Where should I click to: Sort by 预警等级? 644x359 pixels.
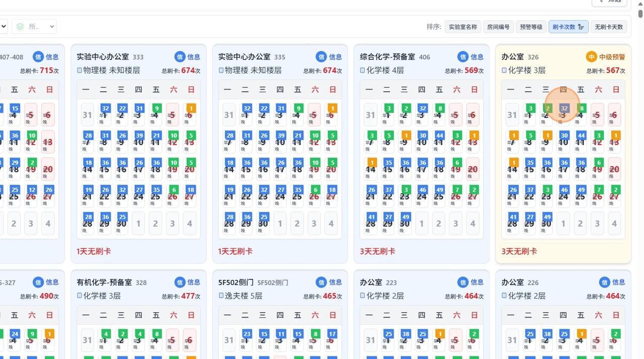point(531,27)
